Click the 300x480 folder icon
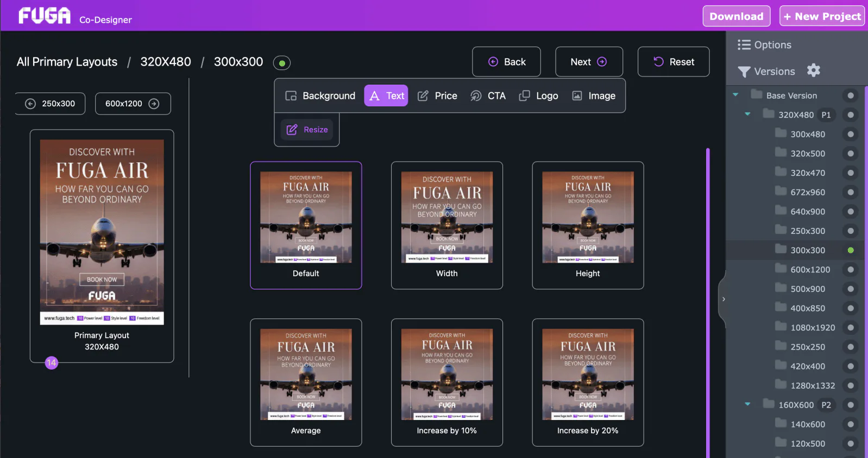 tap(781, 133)
